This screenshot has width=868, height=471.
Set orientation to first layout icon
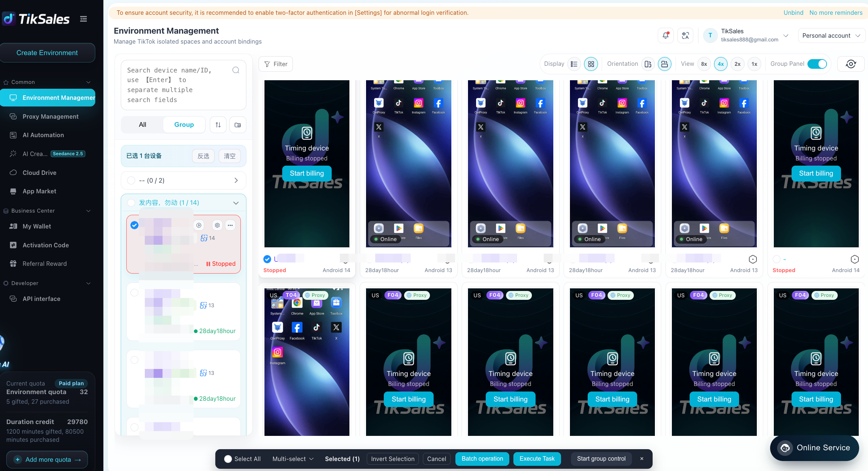(x=648, y=64)
